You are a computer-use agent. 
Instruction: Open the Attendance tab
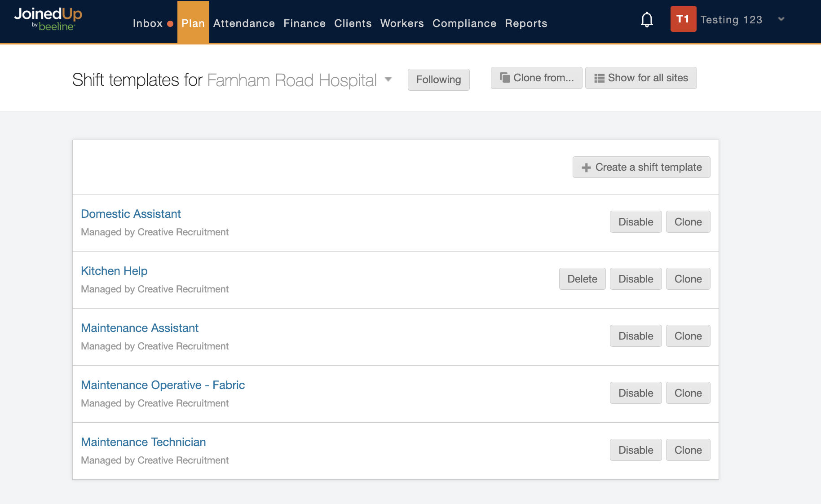(x=244, y=23)
